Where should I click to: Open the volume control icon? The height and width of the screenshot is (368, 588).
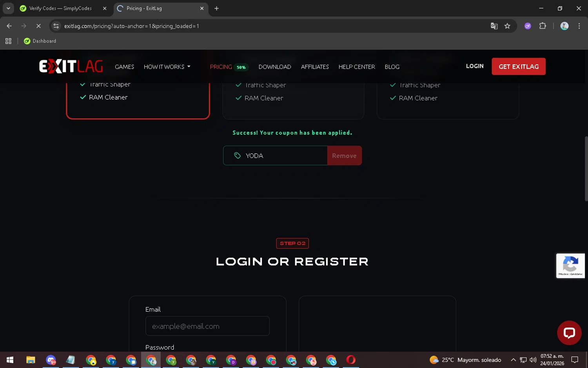point(533,360)
